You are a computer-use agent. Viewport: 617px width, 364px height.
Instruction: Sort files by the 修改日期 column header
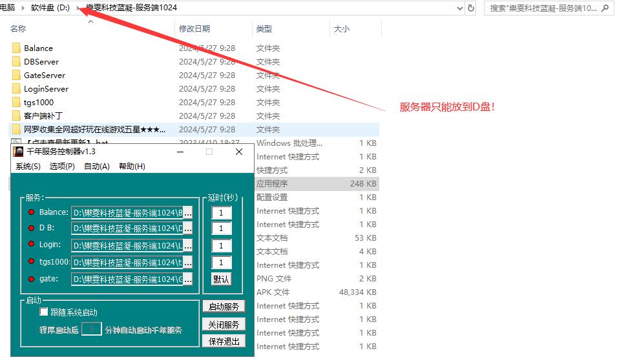(x=194, y=29)
